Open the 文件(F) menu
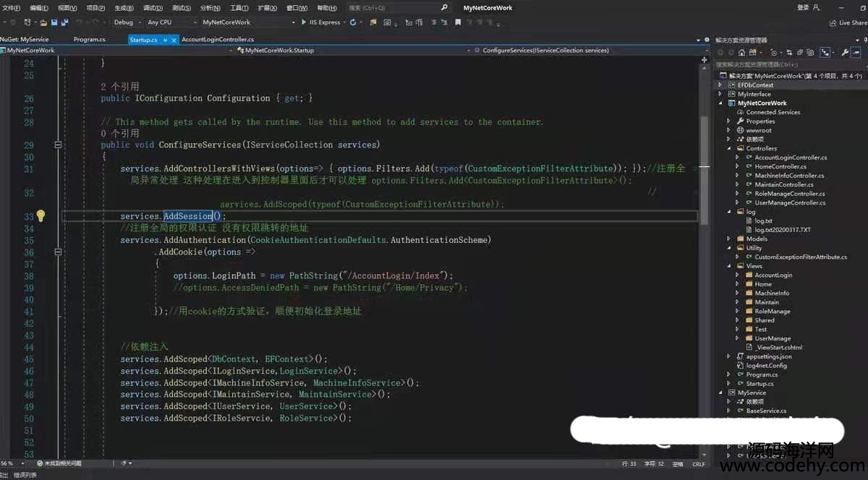 [12, 8]
